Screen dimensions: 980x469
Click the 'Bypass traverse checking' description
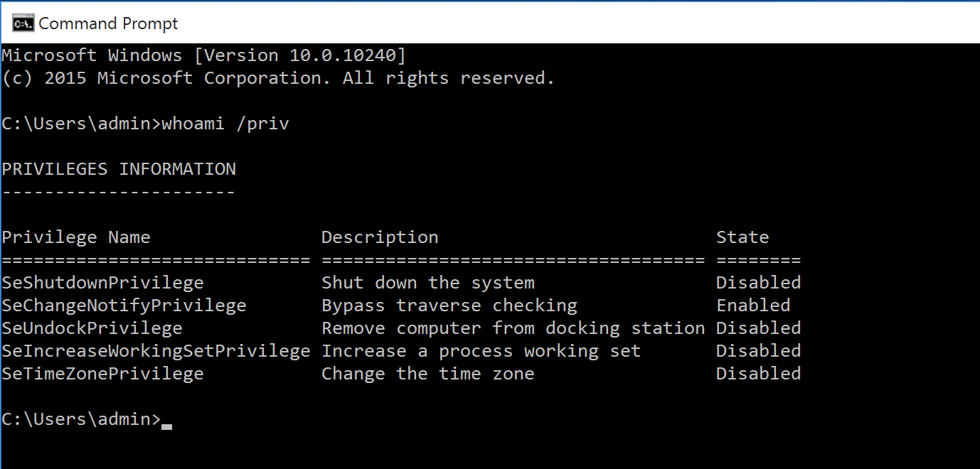[449, 306]
